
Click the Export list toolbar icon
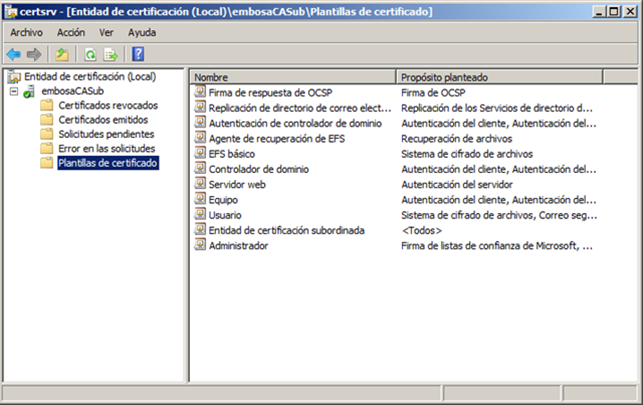tap(110, 54)
